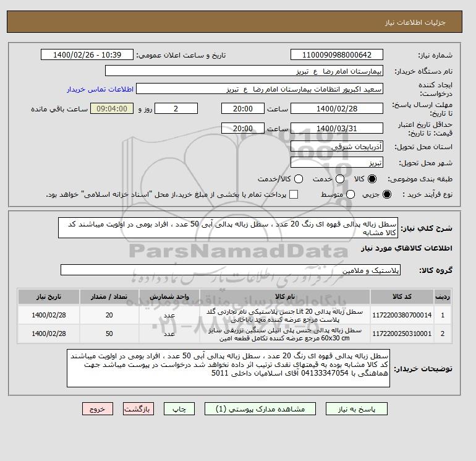Click row 2 need date 1400/02/28
This screenshot has height=461, width=476.
(x=49, y=334)
